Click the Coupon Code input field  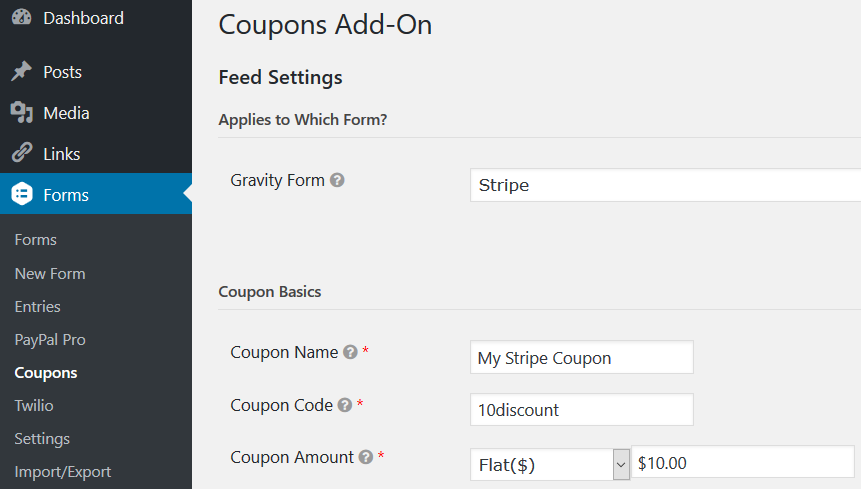[582, 409]
